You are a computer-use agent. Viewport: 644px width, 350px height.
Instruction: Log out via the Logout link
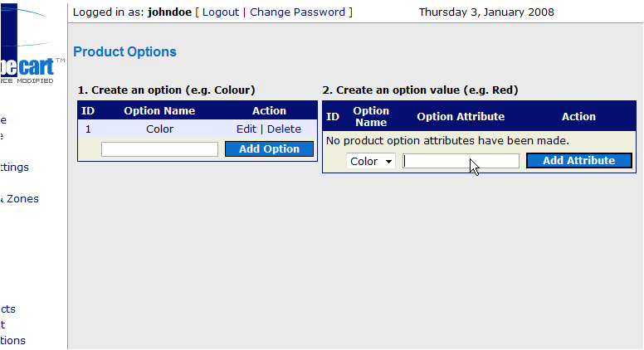click(221, 12)
